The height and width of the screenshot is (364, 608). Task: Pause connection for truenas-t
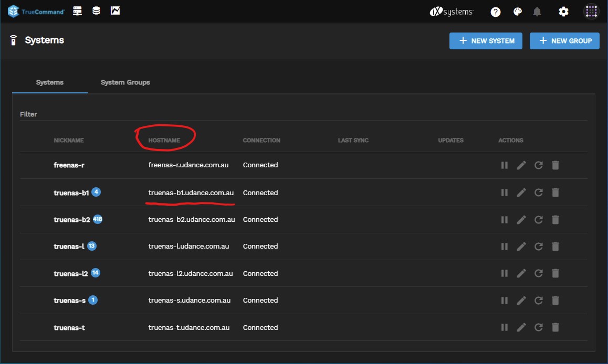(x=505, y=328)
